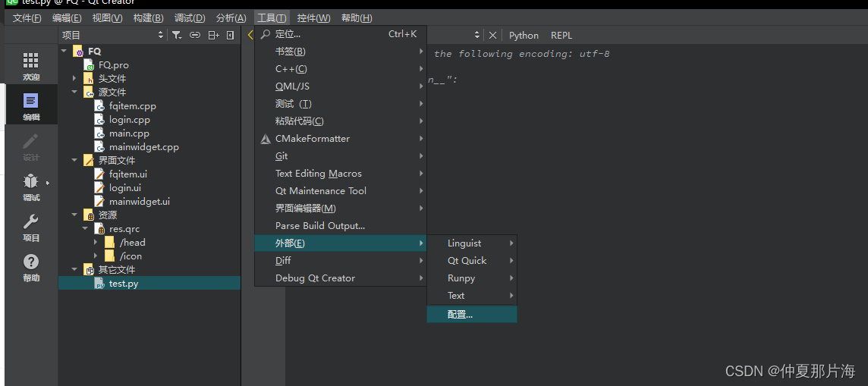This screenshot has height=386, width=868.
Task: Open the Linguist external tools submenu
Action: (x=472, y=243)
